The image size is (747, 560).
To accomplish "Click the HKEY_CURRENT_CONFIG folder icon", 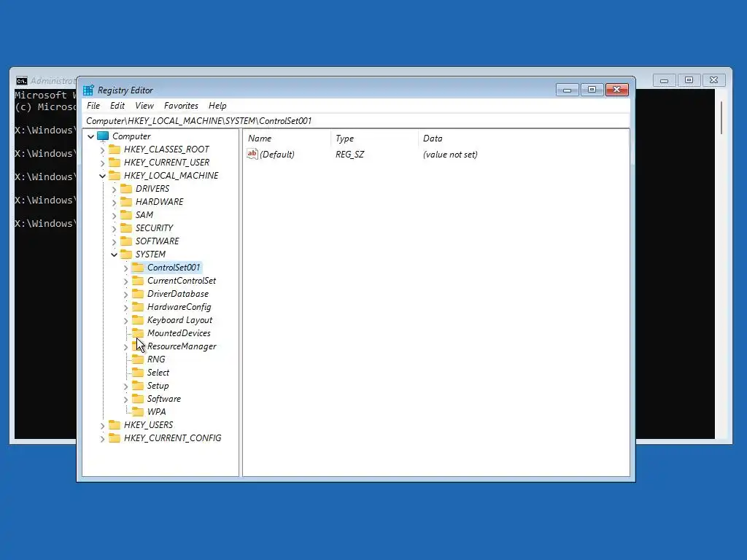I will [115, 437].
